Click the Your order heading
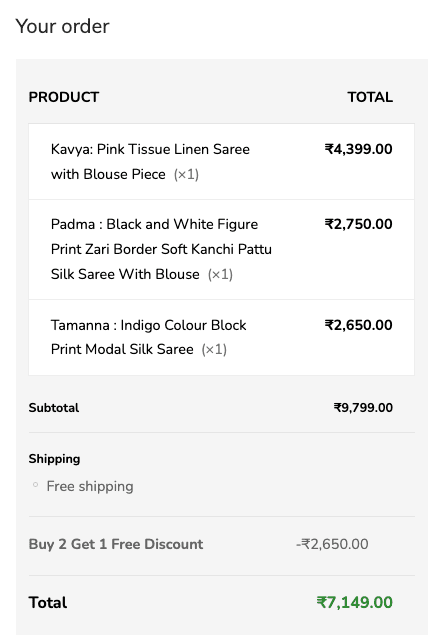Screen dimensions: 443x635 (x=62, y=26)
